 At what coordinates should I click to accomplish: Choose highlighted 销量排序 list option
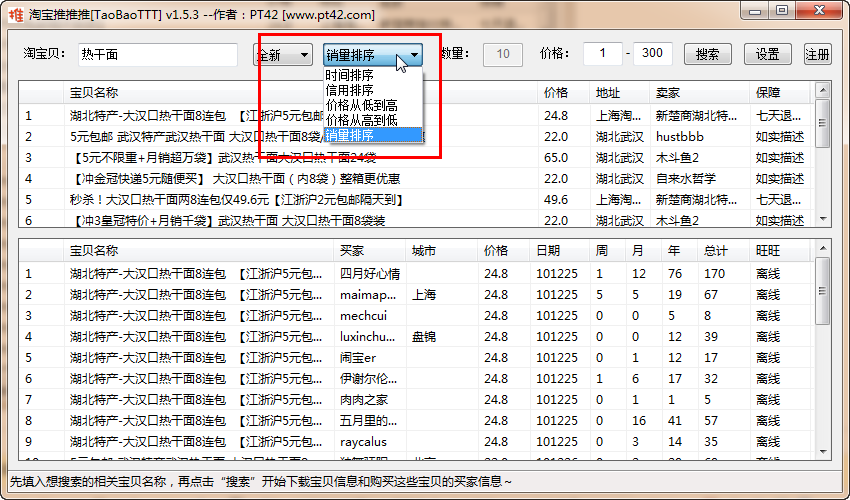[x=373, y=135]
